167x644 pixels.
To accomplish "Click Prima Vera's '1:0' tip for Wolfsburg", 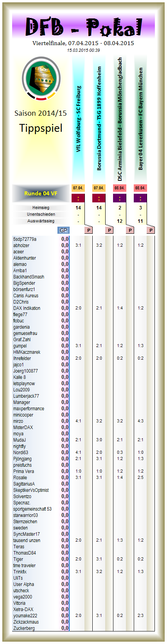I will click(78, 471).
